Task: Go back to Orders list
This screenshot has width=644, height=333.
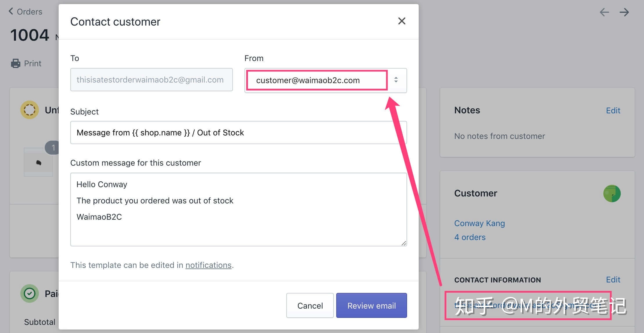Action: tap(26, 12)
